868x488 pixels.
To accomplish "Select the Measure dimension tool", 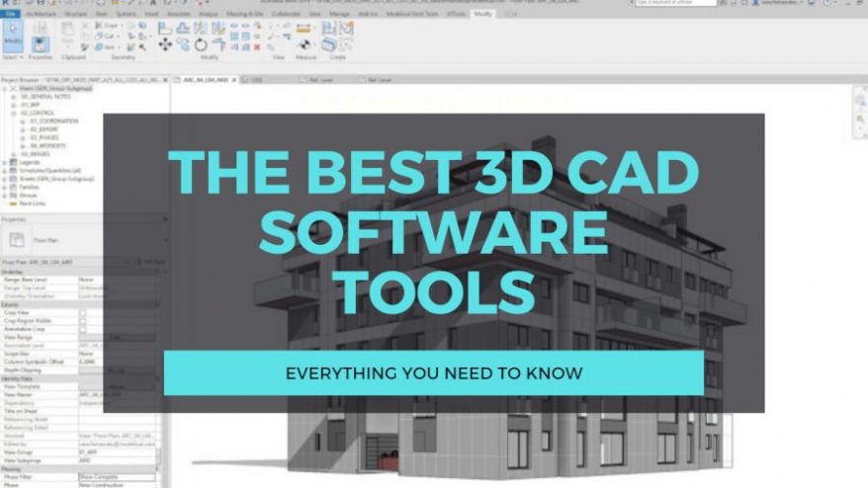I will click(x=304, y=28).
